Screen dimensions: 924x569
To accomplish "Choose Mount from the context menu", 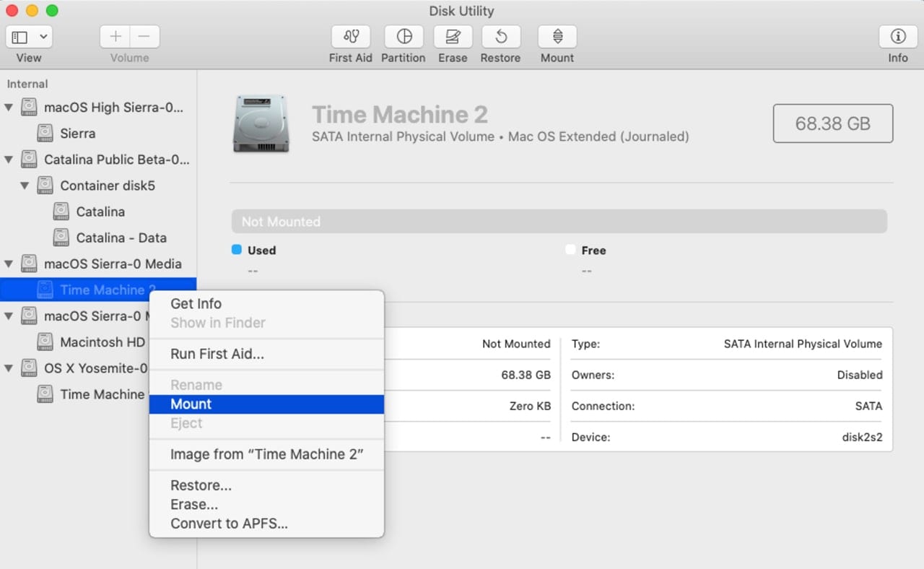I will point(191,404).
